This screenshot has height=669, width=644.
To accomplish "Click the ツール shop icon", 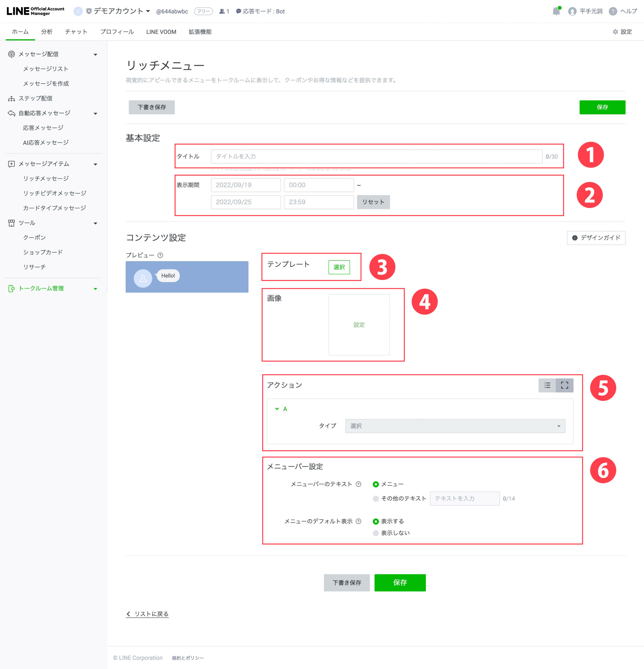I will 12,223.
